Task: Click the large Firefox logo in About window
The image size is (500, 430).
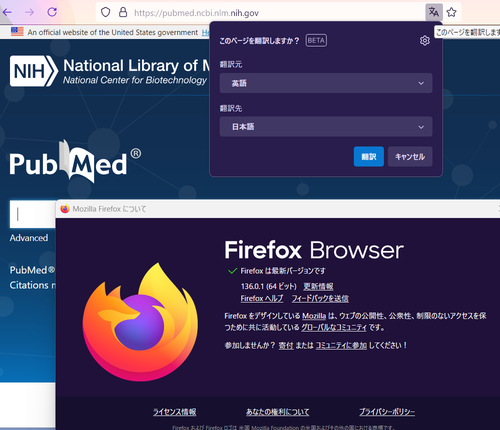Action: click(x=140, y=322)
